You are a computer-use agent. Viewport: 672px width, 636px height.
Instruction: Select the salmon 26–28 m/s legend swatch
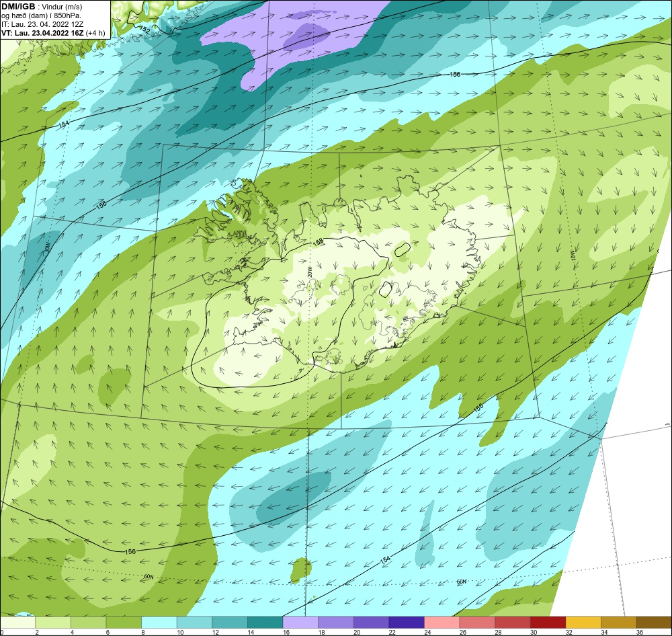[477, 623]
